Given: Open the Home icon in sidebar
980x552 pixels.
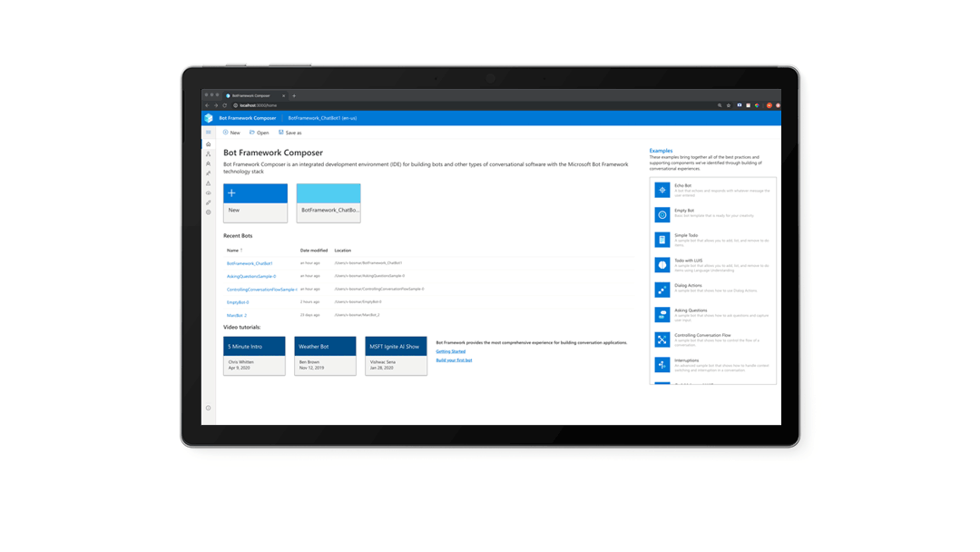Looking at the screenshot, I should point(208,144).
